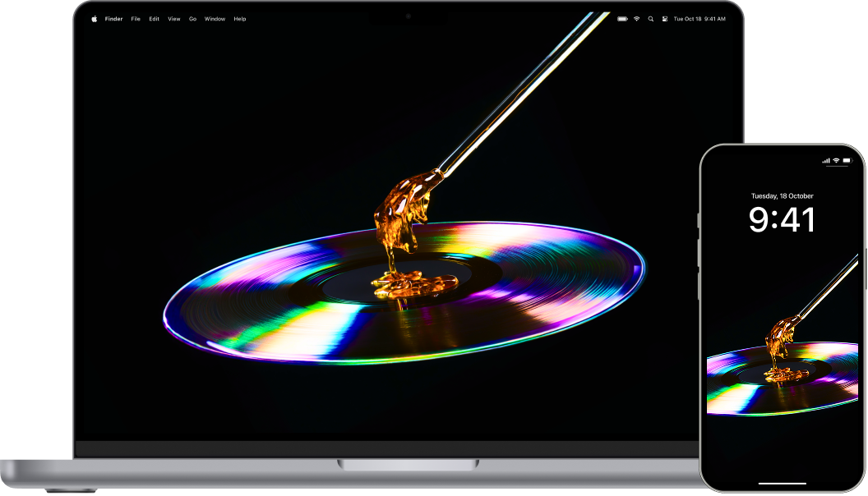Open the File menu
Screen dimensions: 868x496
pos(135,18)
